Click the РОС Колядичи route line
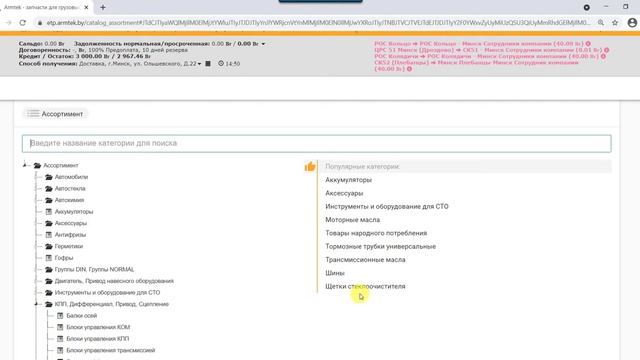640x360 pixels. (487, 56)
